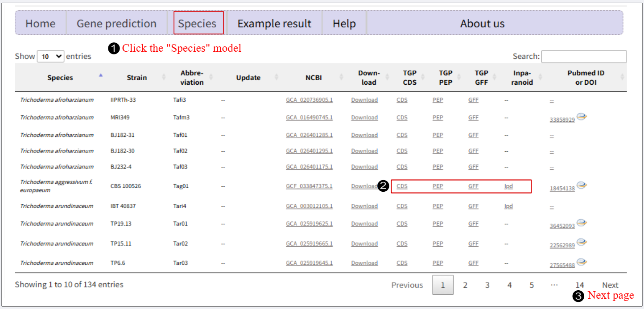Open the GFF link for Tar03
Image resolution: width=644 pixels, height=309 pixels.
click(x=473, y=263)
